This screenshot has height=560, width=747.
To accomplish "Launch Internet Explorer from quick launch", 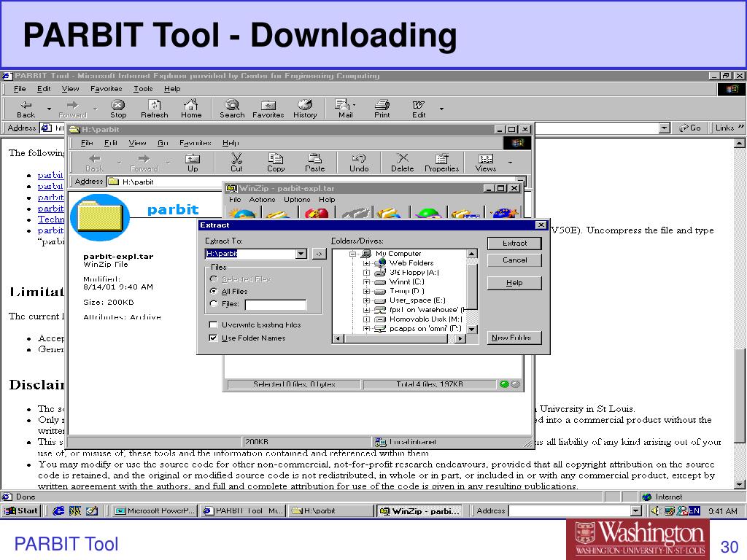I will click(x=58, y=511).
